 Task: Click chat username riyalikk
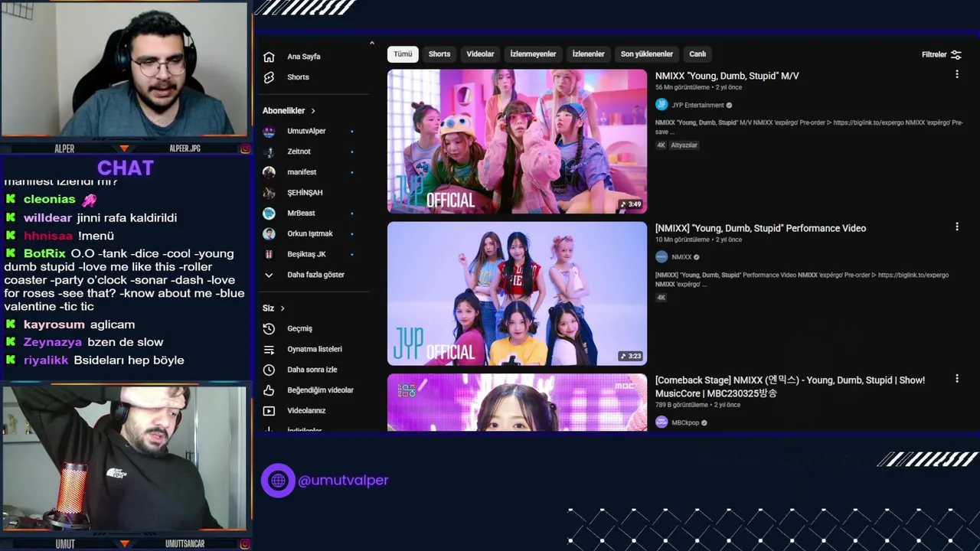46,360
